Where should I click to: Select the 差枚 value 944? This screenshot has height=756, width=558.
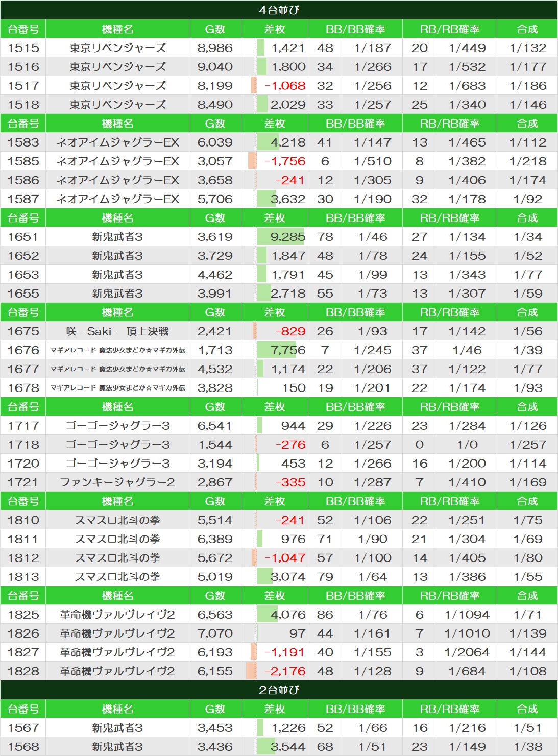[x=293, y=426]
